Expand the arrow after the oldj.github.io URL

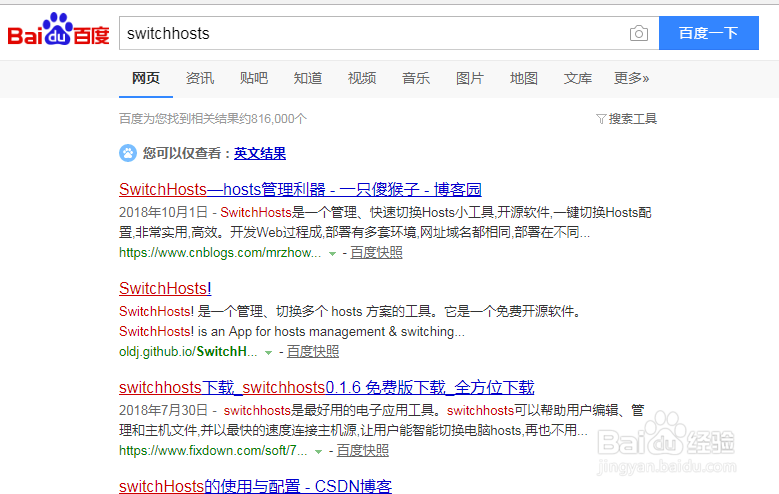(x=269, y=352)
